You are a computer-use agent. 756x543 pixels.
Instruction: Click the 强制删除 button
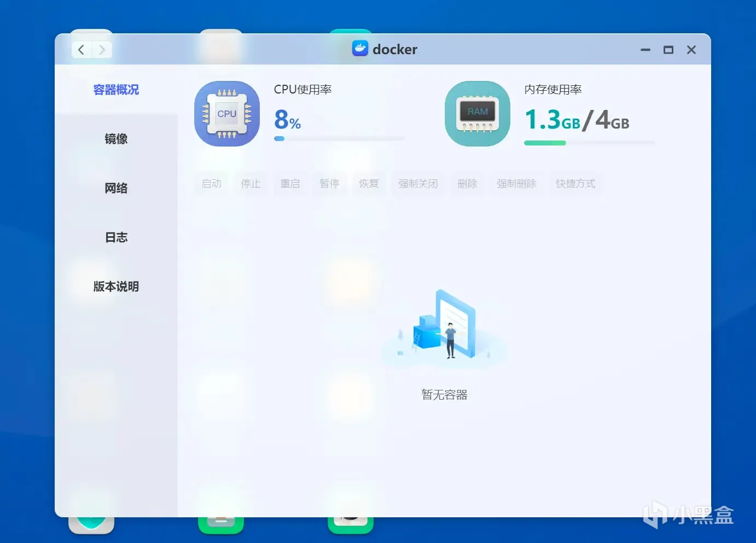point(517,184)
